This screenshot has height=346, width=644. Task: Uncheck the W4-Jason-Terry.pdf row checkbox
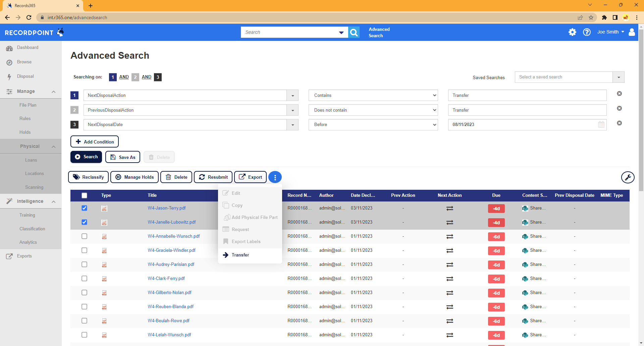(84, 208)
